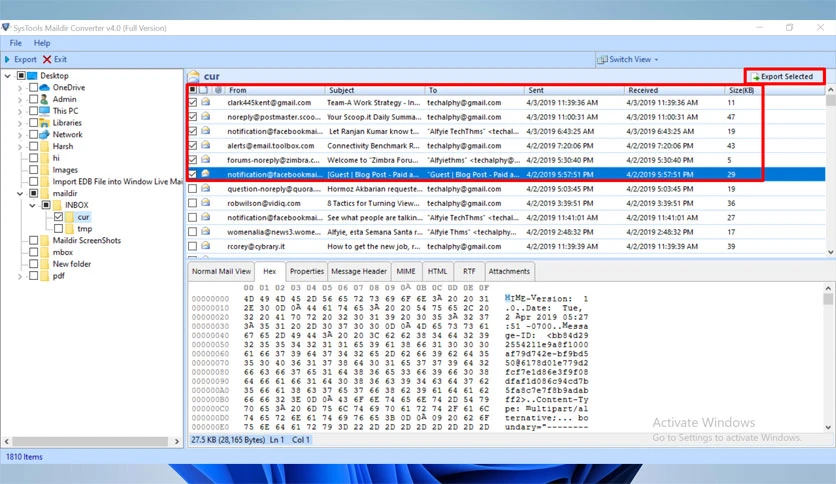Screen dimensions: 836x484
Task: Expand the OneDrive tree node
Action: [x=20, y=87]
